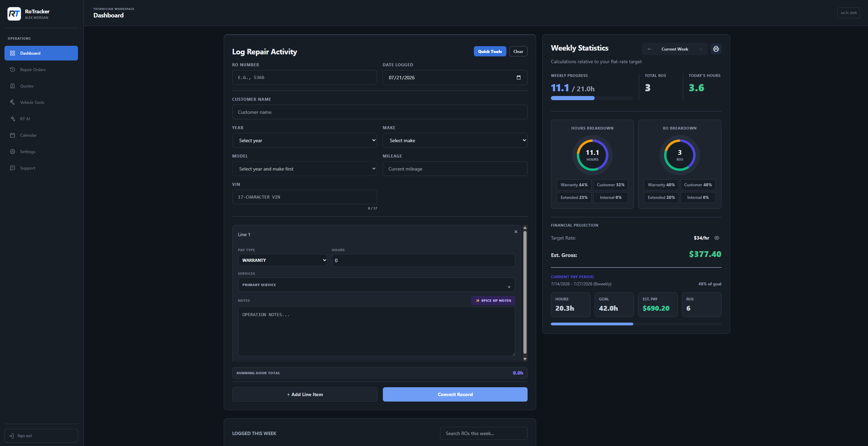Click the hours 'Warranty 44%' chip
Image resolution: width=868 pixels, height=446 pixels.
(574, 185)
